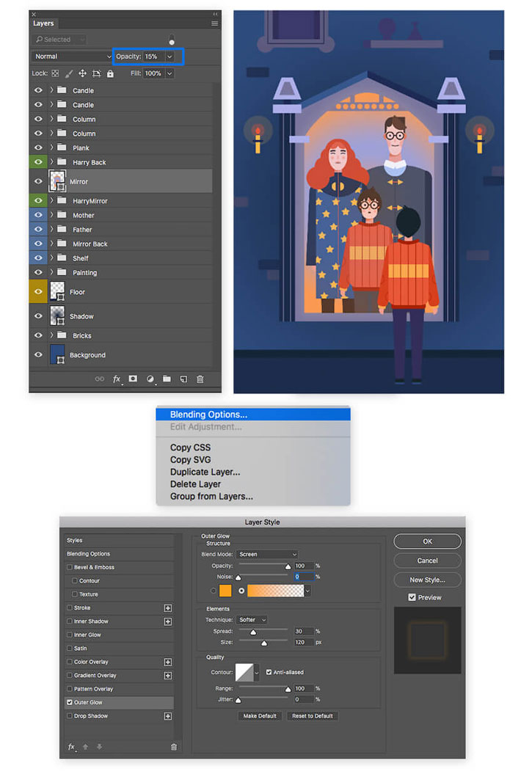Viewport: 532px width, 777px height.
Task: Click the Reset to Default button
Action: [313, 716]
